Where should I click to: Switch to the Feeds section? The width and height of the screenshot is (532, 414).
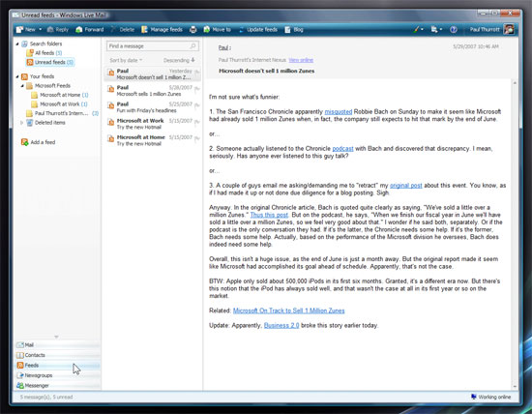pos(58,366)
